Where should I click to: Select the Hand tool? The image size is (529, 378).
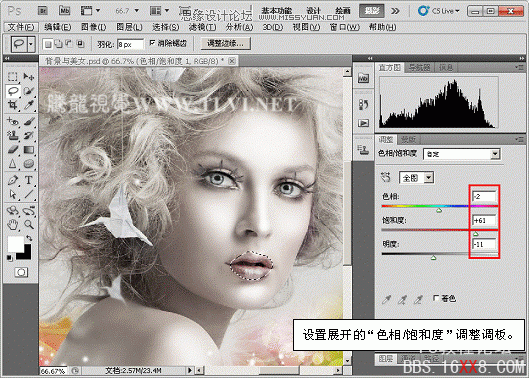click(x=13, y=224)
